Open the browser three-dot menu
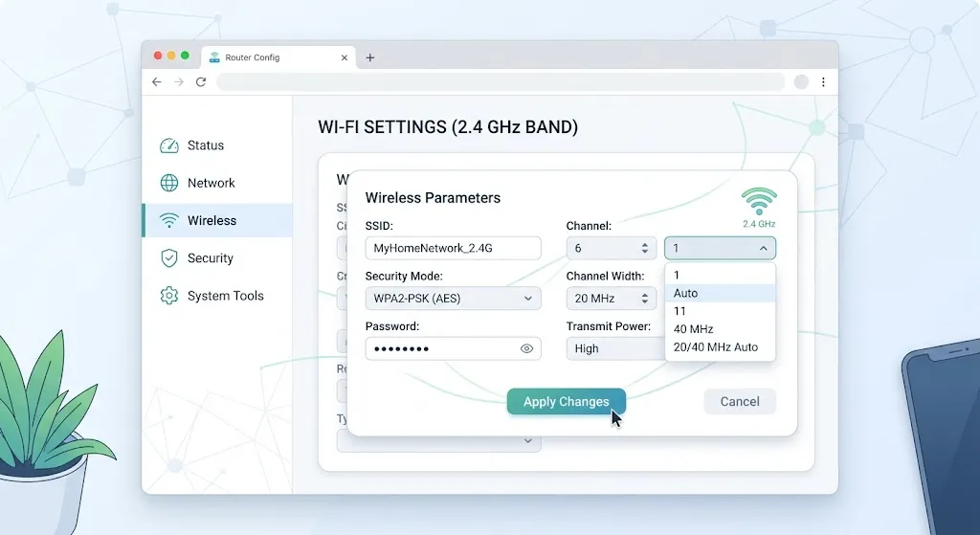 823,82
